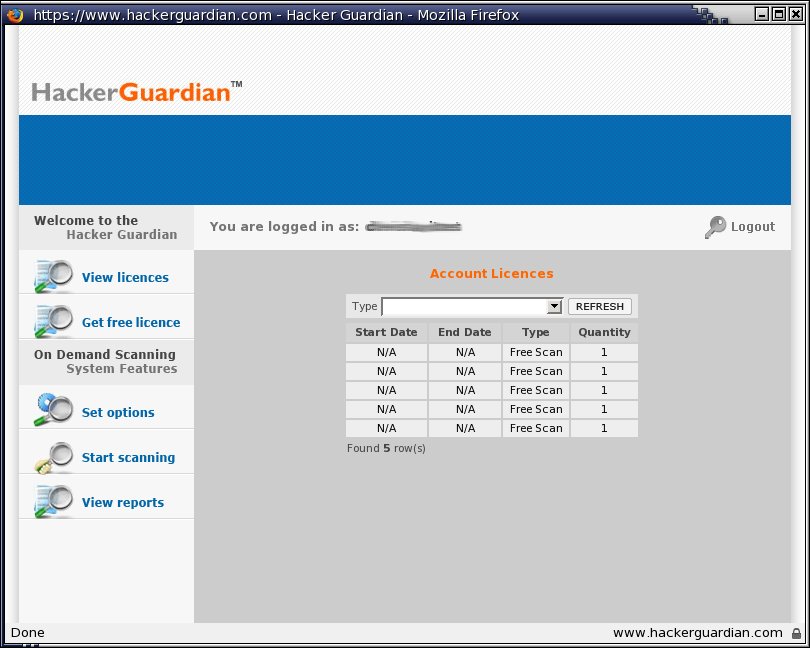Close the Firefox window

(x=796, y=14)
